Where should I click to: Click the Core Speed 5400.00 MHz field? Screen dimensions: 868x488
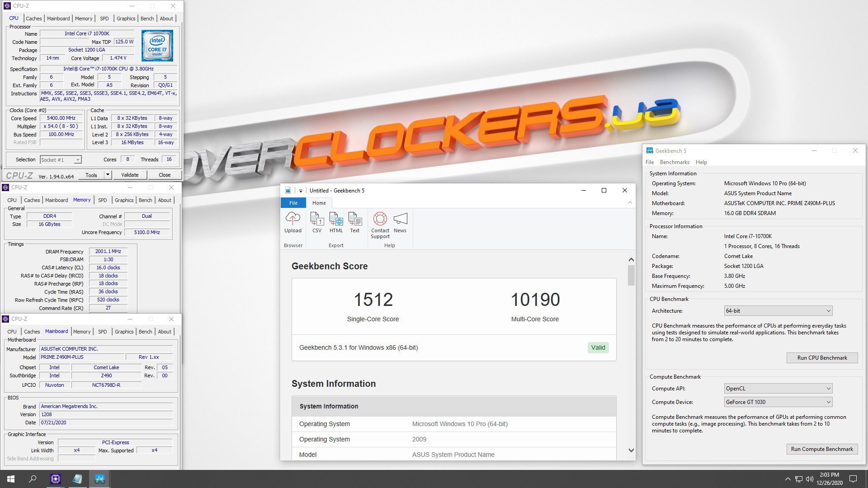point(61,118)
